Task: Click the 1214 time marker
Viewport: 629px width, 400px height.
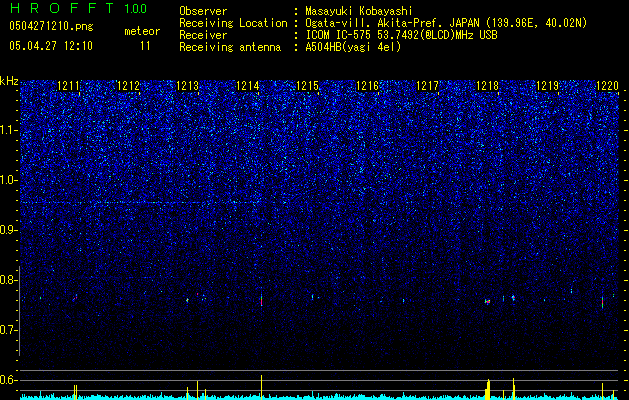Action: (x=248, y=85)
